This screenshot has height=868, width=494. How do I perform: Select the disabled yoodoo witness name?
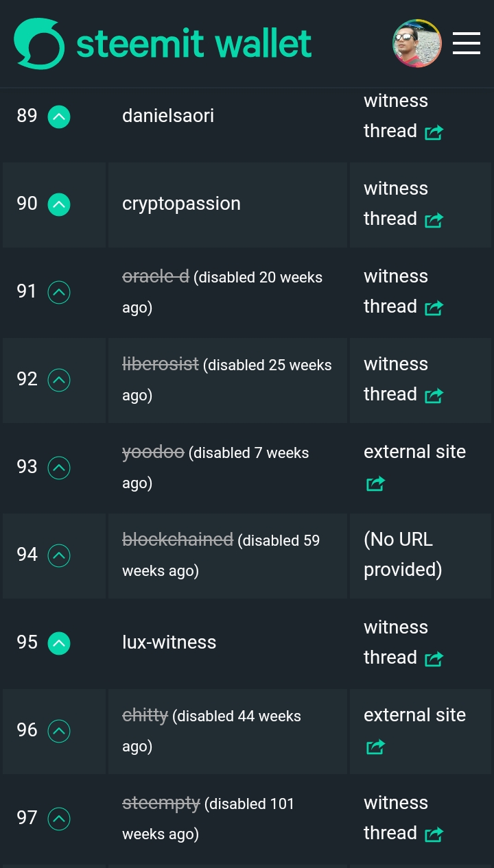point(153,453)
